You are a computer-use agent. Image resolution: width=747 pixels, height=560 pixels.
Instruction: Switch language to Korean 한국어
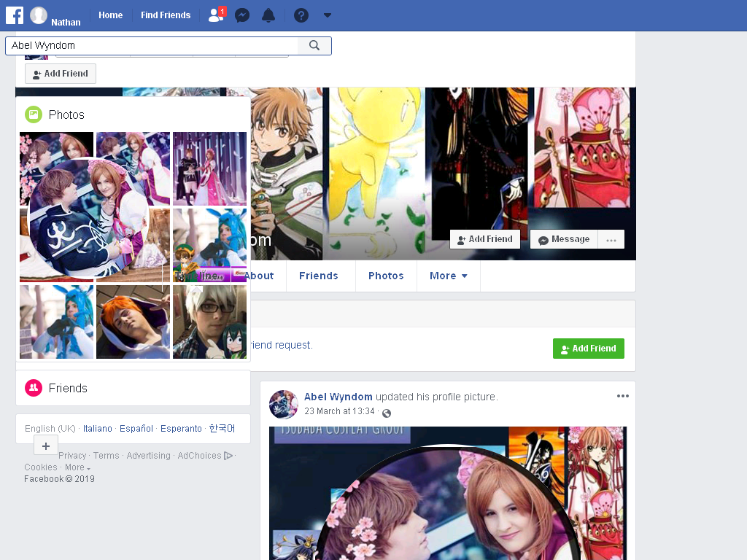click(x=222, y=429)
